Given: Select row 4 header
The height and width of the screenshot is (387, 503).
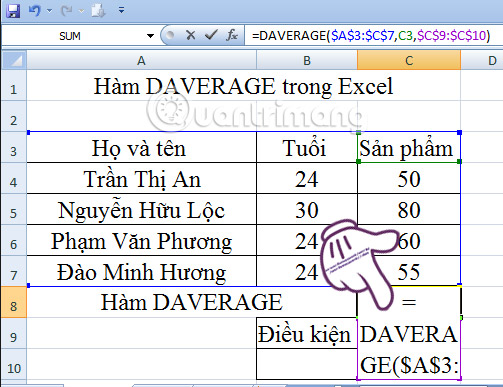Looking at the screenshot, I should [14, 178].
